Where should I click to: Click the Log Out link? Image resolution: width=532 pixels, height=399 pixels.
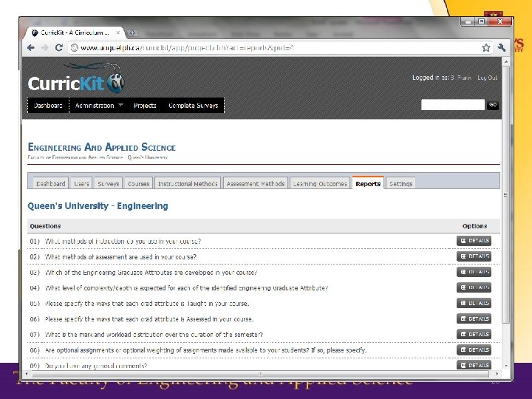click(x=487, y=78)
